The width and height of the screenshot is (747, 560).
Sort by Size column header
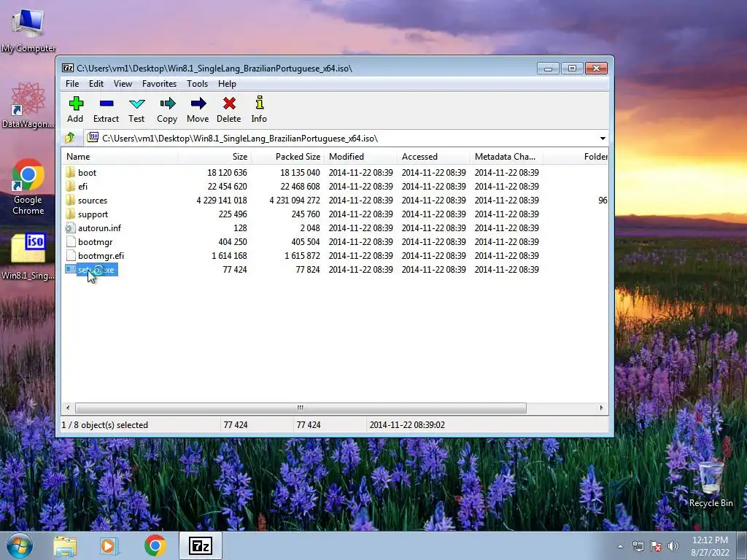[x=215, y=157]
